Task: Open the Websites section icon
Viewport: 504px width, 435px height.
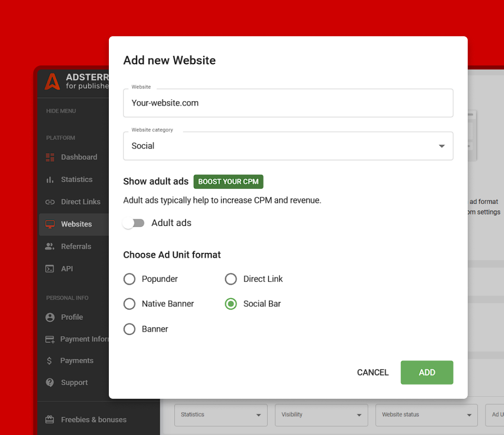Action: click(50, 224)
